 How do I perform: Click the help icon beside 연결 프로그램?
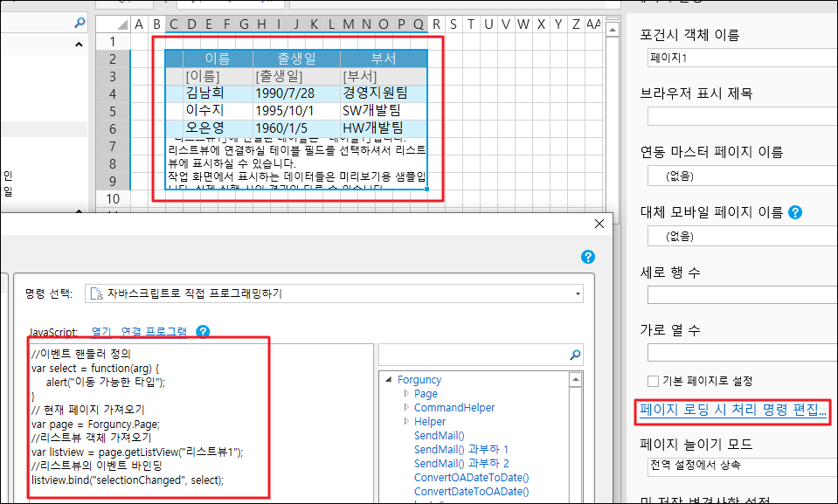pos(203,332)
